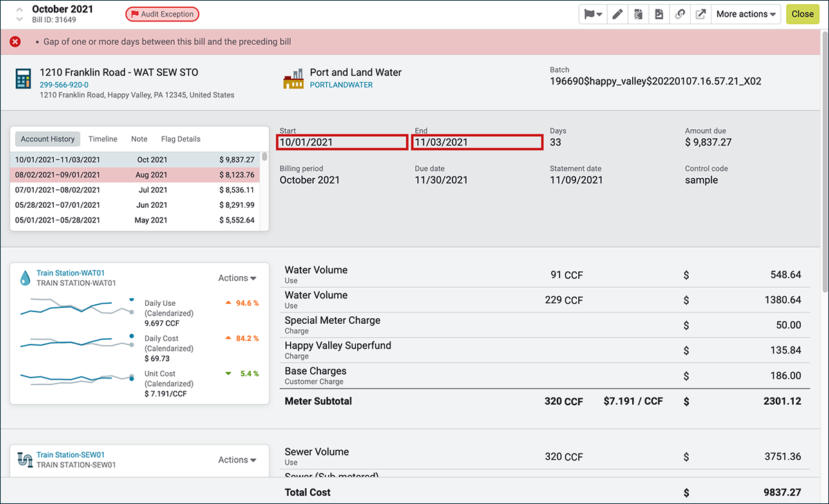The image size is (829, 504).
Task: Click the calculator account icon
Action: 23,79
